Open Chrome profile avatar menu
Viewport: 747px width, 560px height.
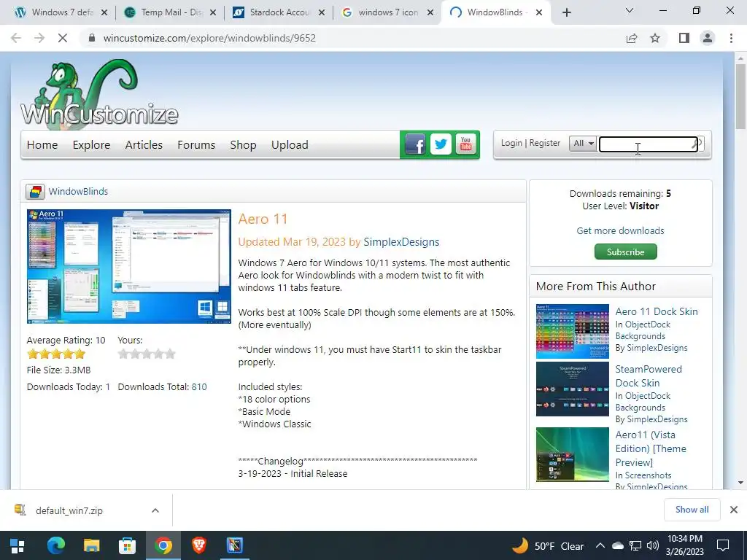click(708, 38)
